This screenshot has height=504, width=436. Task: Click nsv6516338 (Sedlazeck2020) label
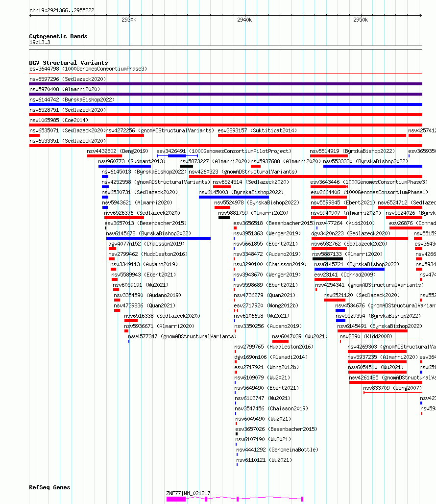(162, 316)
